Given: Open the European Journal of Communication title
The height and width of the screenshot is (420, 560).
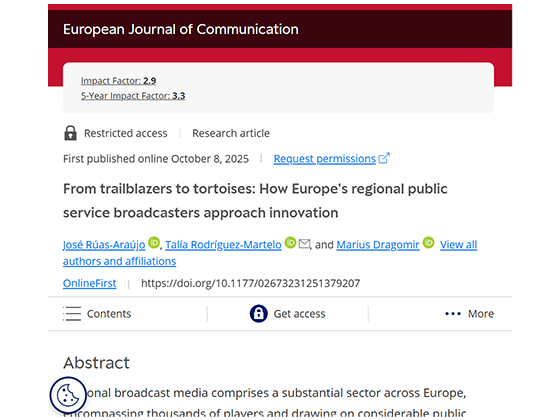Looking at the screenshot, I should tap(181, 29).
